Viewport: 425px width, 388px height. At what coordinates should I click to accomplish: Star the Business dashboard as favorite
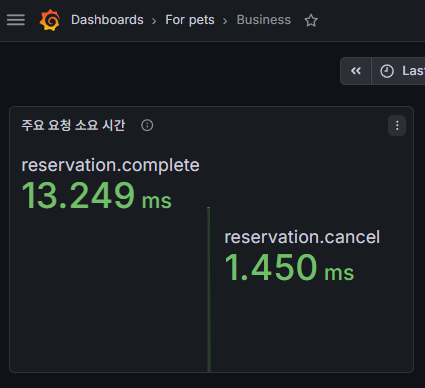click(311, 20)
